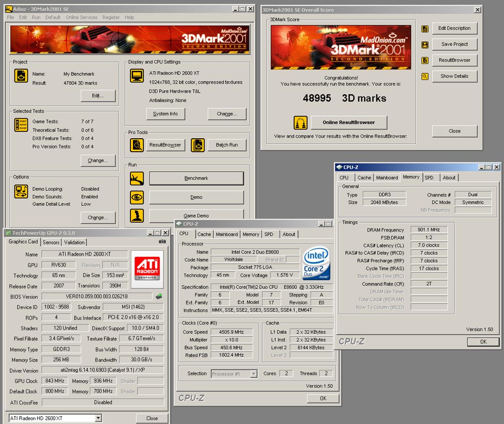
Task: Click the Demo button in Run section
Action: pos(196,197)
